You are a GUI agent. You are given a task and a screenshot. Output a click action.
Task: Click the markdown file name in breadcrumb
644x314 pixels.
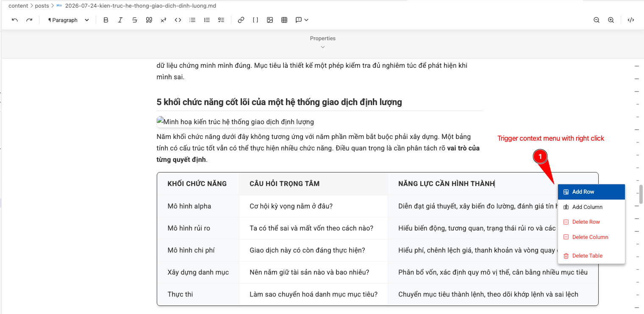[x=140, y=6]
